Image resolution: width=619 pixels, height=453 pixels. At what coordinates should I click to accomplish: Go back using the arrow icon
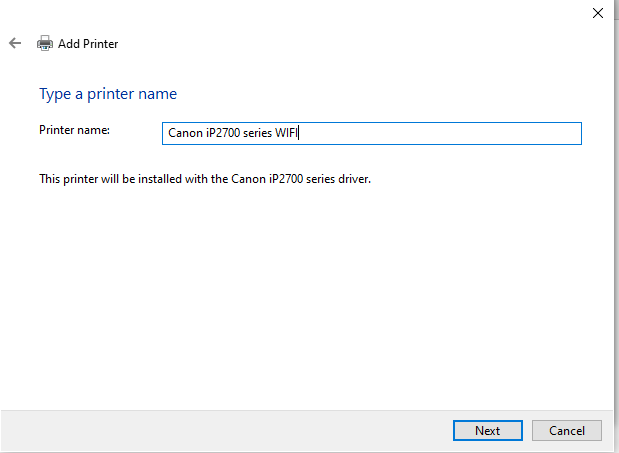(x=15, y=43)
